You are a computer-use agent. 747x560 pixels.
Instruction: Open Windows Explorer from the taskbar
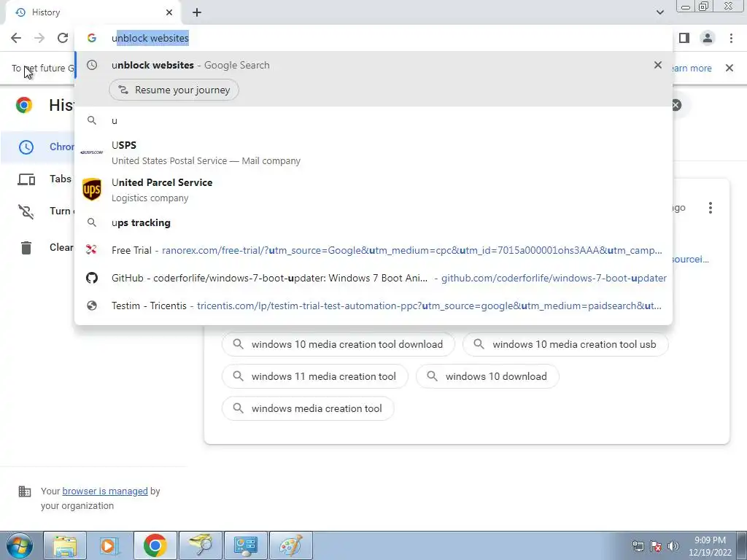(x=65, y=545)
